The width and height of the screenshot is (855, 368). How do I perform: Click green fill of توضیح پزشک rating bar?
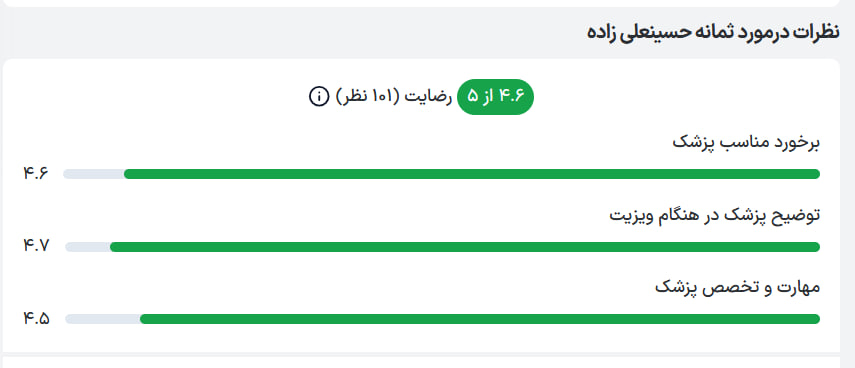click(465, 247)
